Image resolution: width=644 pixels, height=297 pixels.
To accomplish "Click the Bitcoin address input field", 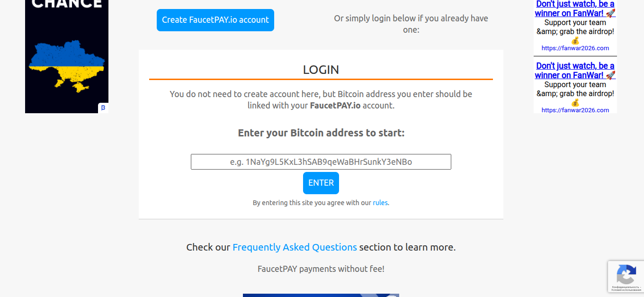I will 321,162.
